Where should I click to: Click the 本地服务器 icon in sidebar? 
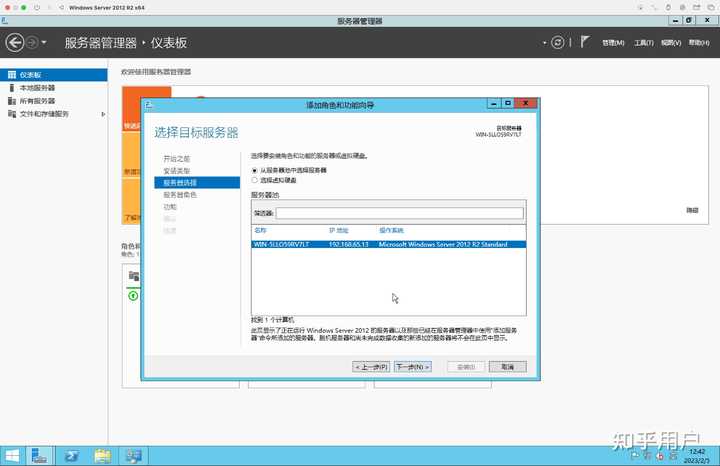point(12,88)
